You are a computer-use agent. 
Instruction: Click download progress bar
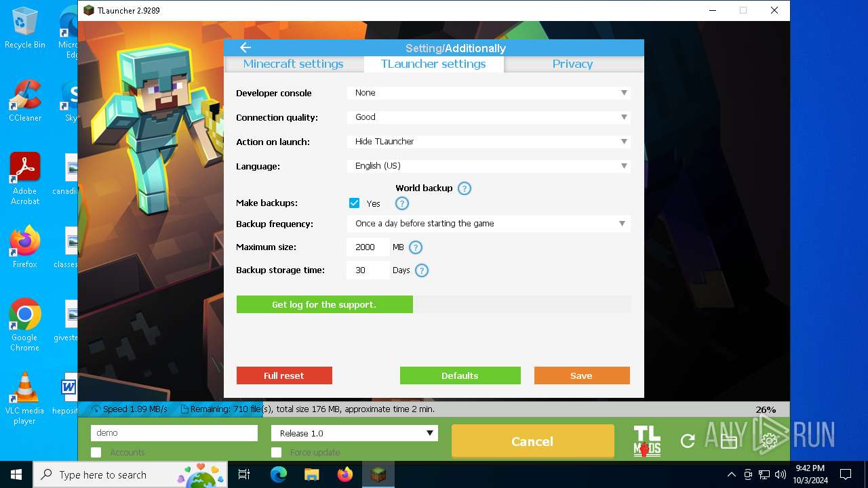pos(434,409)
